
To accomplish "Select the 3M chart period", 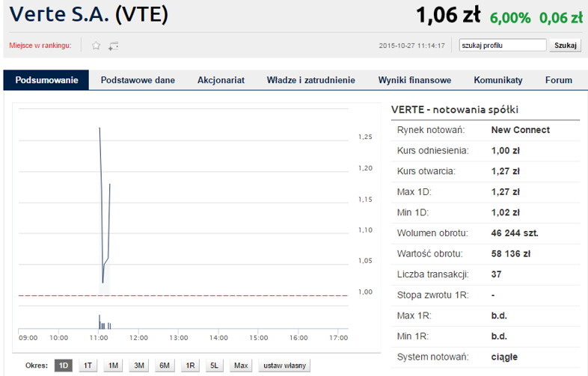I will coord(139,365).
